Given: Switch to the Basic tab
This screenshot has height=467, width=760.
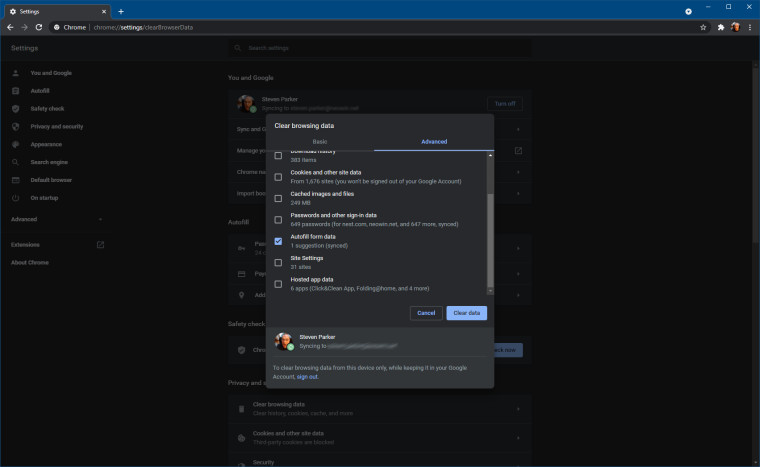Looking at the screenshot, I should point(320,142).
